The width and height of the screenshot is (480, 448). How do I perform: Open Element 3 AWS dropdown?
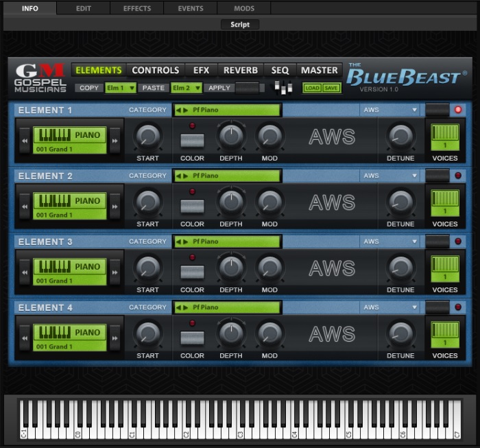[x=390, y=241]
